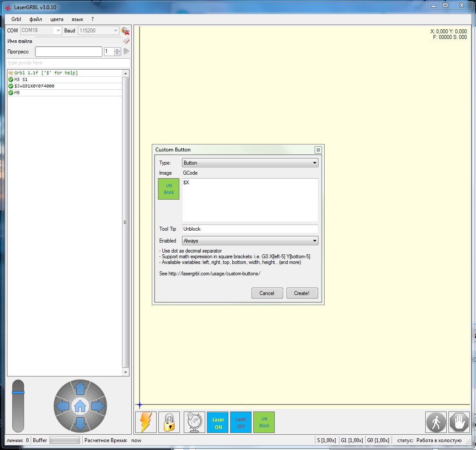Open the Type dropdown in Custom Button
The width and height of the screenshot is (476, 450).
[x=250, y=163]
